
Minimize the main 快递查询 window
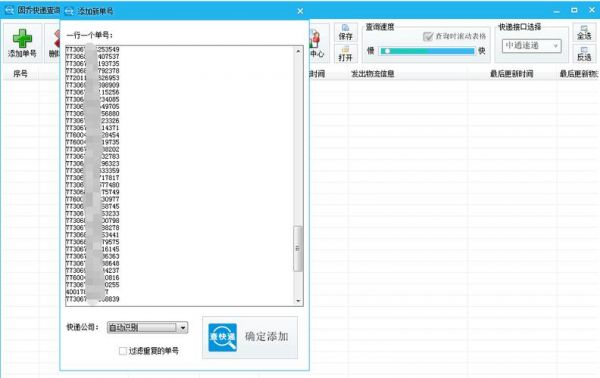click(556, 11)
